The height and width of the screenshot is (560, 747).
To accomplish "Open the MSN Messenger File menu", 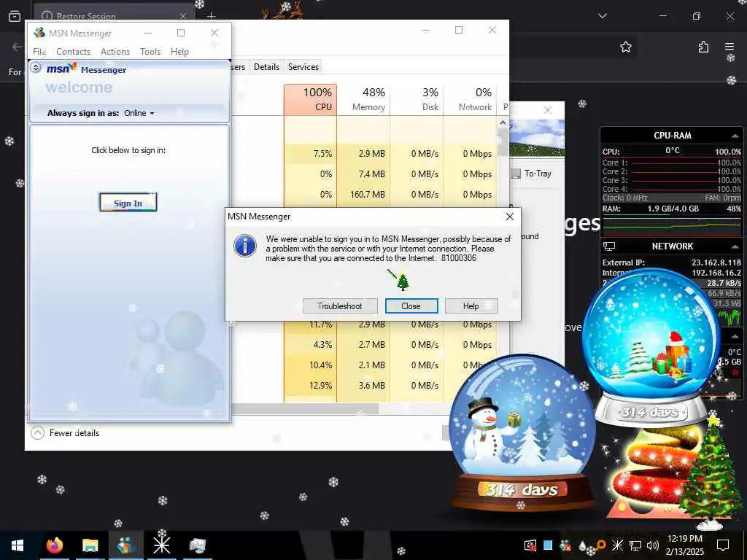I will [x=39, y=52].
